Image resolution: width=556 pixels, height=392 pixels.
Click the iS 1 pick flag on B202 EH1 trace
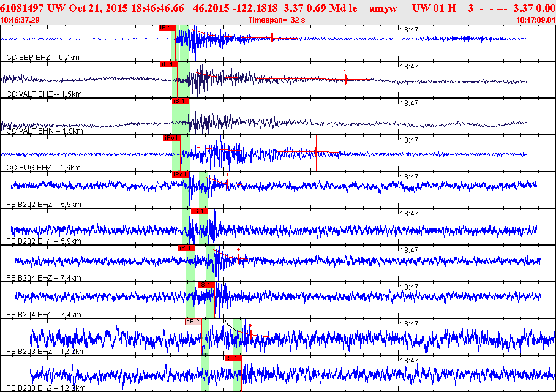coord(199,211)
